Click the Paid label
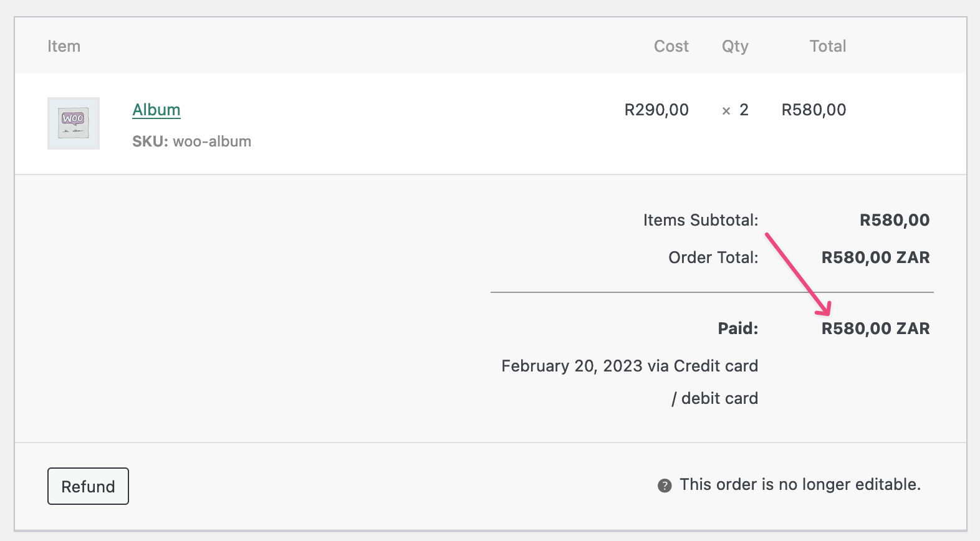The width and height of the screenshot is (980, 541). (737, 328)
